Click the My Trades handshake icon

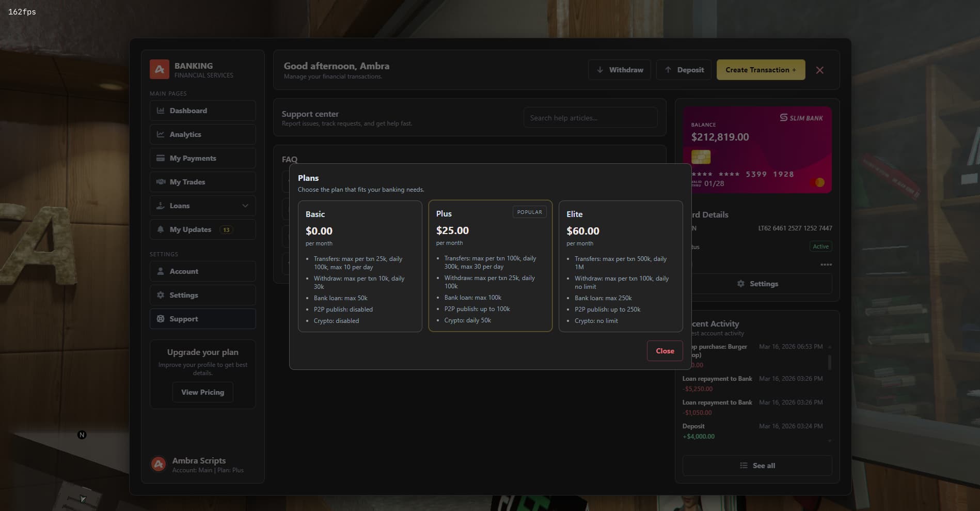(x=161, y=182)
